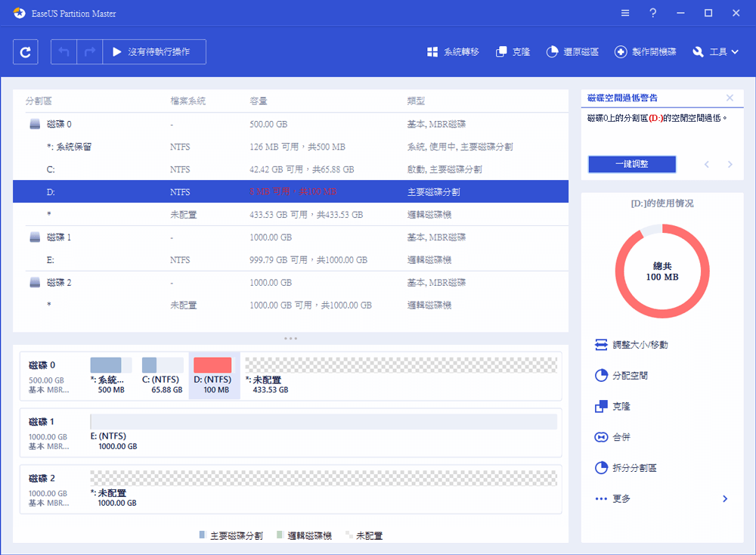The image size is (756, 555).
Task: Open 系統轉移 system migration tool
Action: pyautogui.click(x=453, y=51)
